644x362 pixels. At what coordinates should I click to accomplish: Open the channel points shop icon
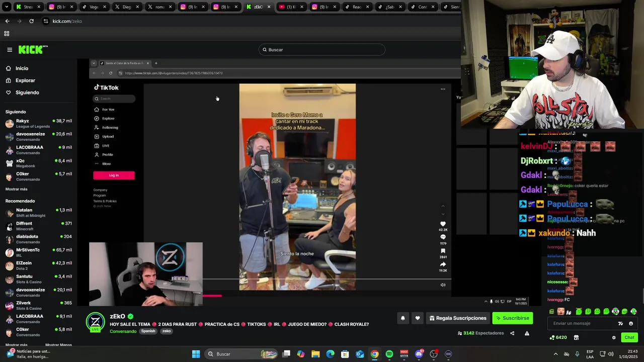[x=576, y=337]
